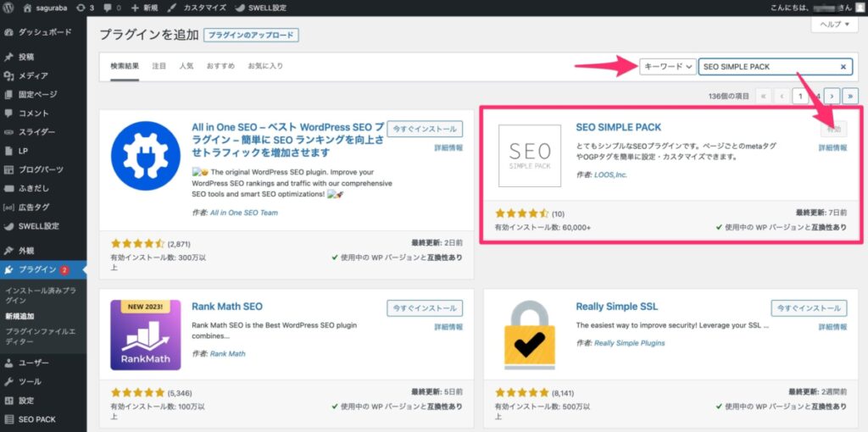868x432 pixels.
Task: Open 詳細情報 for Really Simple SSL
Action: [832, 327]
